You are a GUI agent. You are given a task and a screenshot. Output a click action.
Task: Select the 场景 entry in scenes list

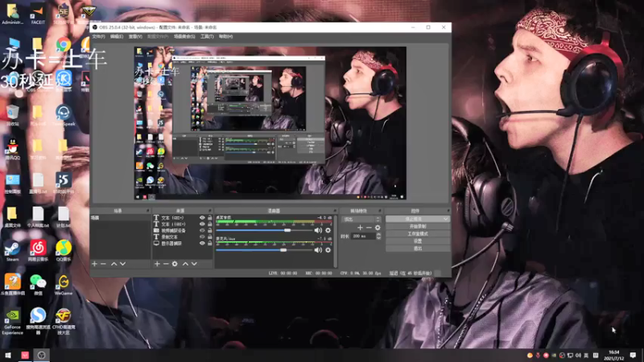pos(120,218)
